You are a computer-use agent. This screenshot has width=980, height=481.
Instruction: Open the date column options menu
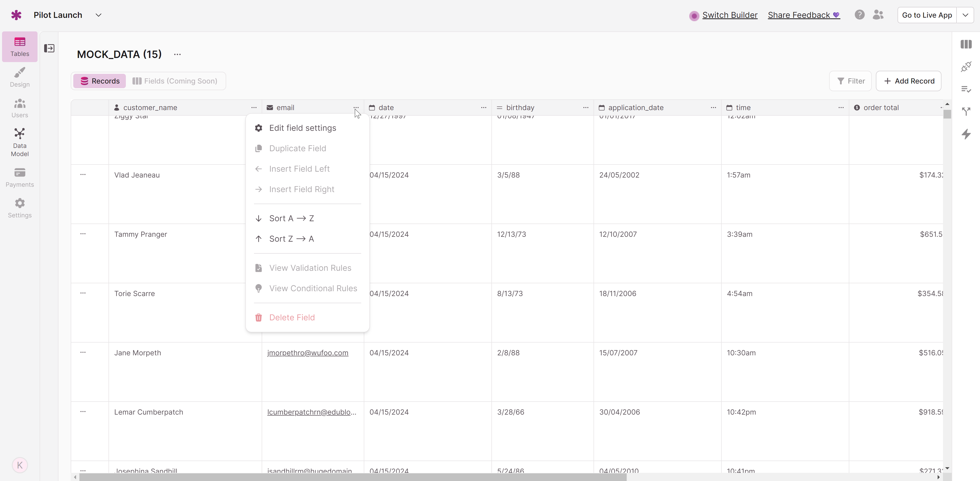tap(483, 108)
